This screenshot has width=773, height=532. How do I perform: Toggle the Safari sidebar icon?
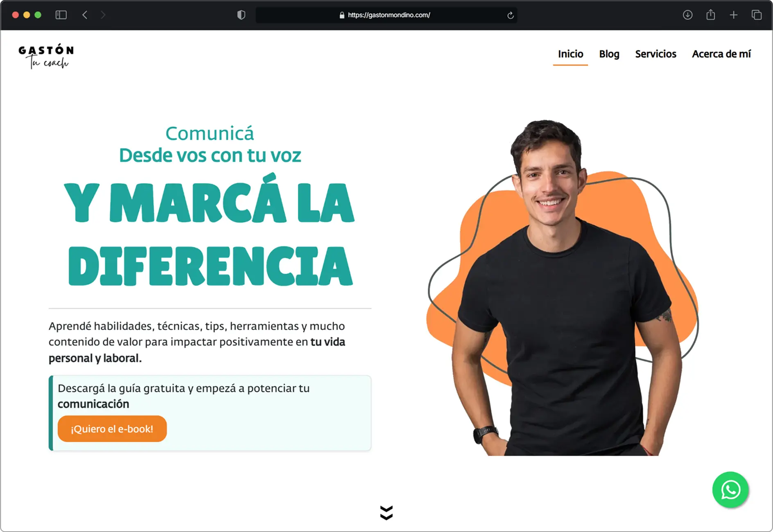click(61, 15)
